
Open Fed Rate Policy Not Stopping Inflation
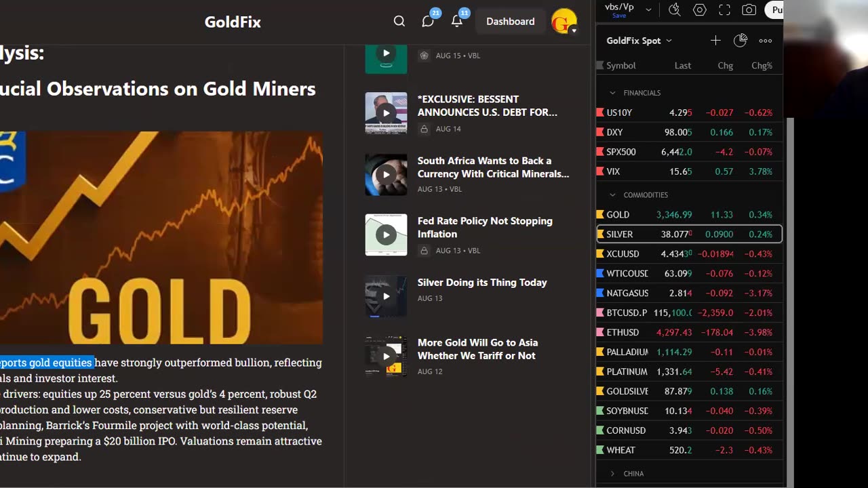(x=485, y=228)
